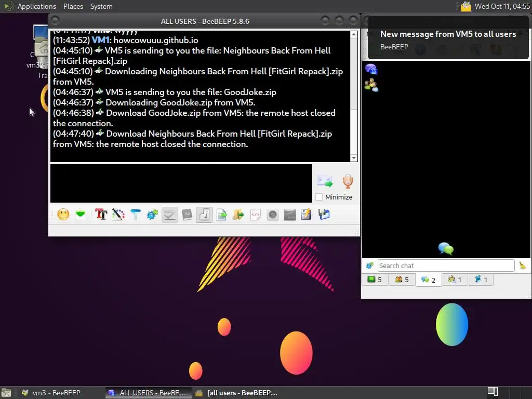Open the emoticons smiley picker

click(x=63, y=215)
